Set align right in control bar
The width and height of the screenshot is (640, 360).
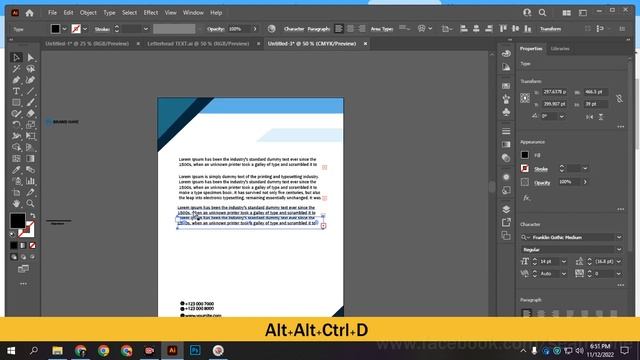pyautogui.click(x=362, y=29)
